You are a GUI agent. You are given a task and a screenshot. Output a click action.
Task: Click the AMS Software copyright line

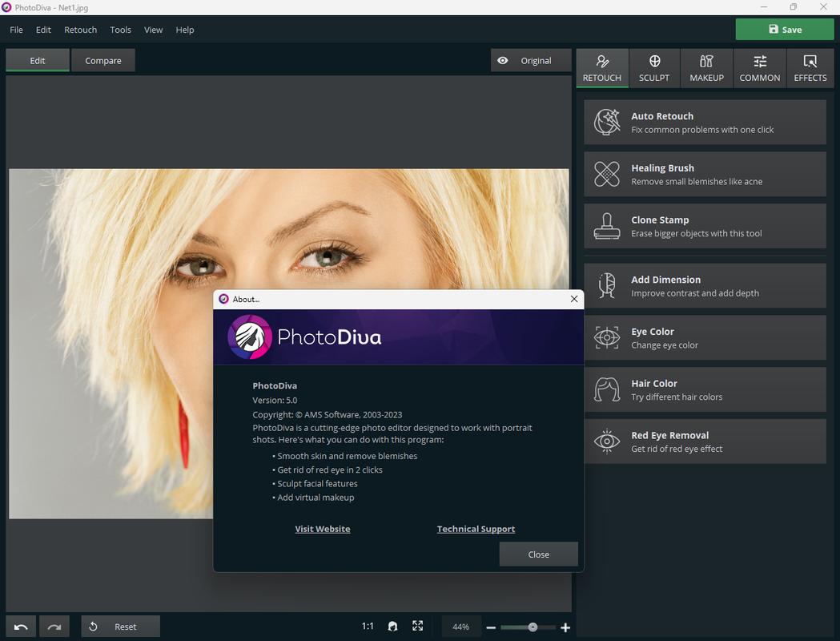click(328, 415)
